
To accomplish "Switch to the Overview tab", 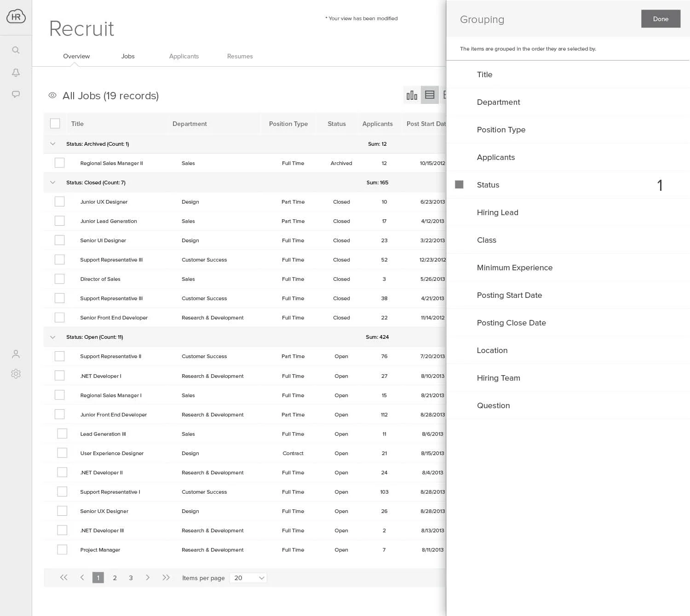I will coord(76,56).
